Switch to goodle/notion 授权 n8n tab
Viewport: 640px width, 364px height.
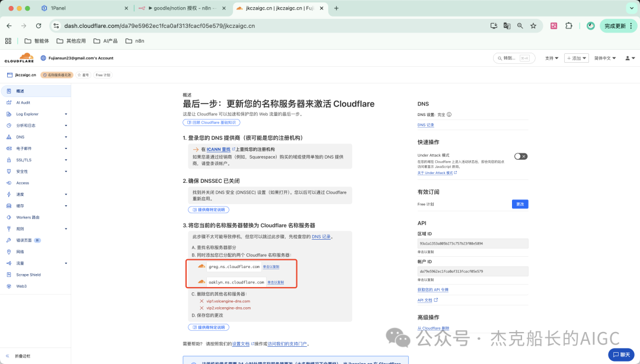tap(183, 8)
